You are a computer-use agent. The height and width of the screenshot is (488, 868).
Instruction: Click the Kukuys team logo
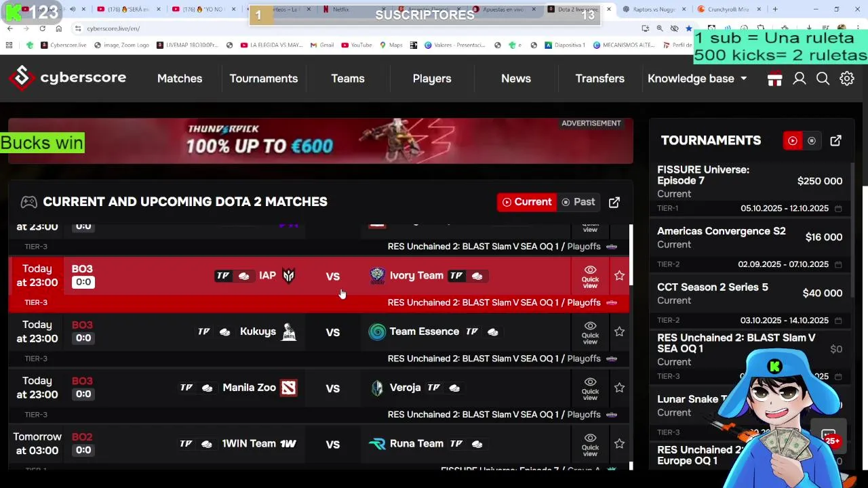(289, 332)
